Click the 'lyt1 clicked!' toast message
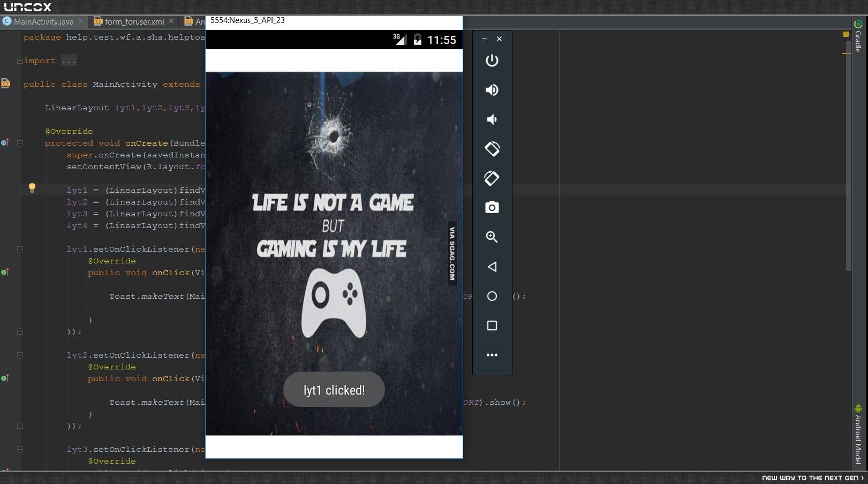This screenshot has height=484, width=868. [334, 390]
